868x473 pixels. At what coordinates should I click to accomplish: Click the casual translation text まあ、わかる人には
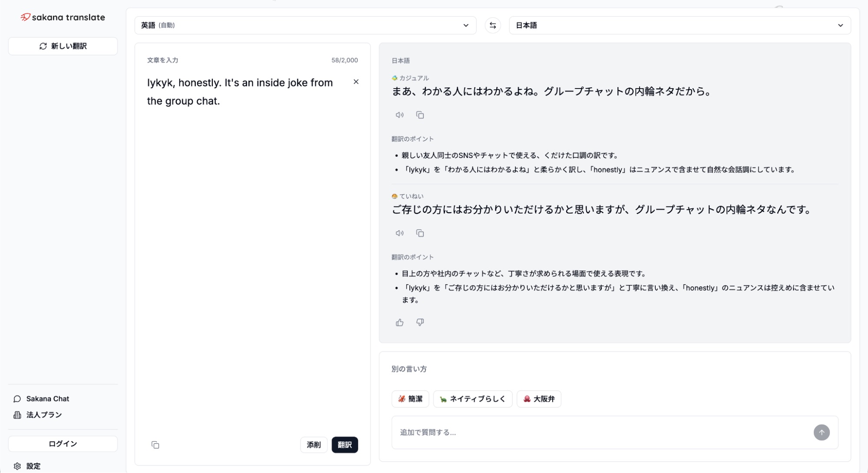point(551,92)
